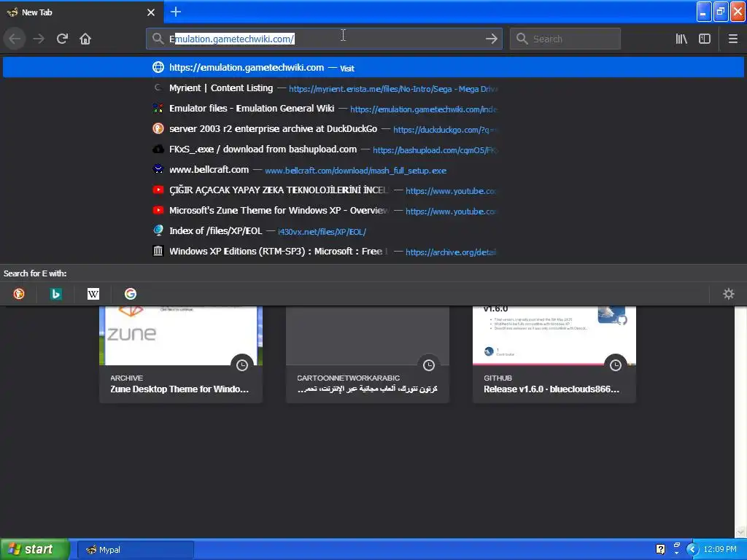Click the Search box in toolbar
747x560 pixels.
(x=565, y=39)
